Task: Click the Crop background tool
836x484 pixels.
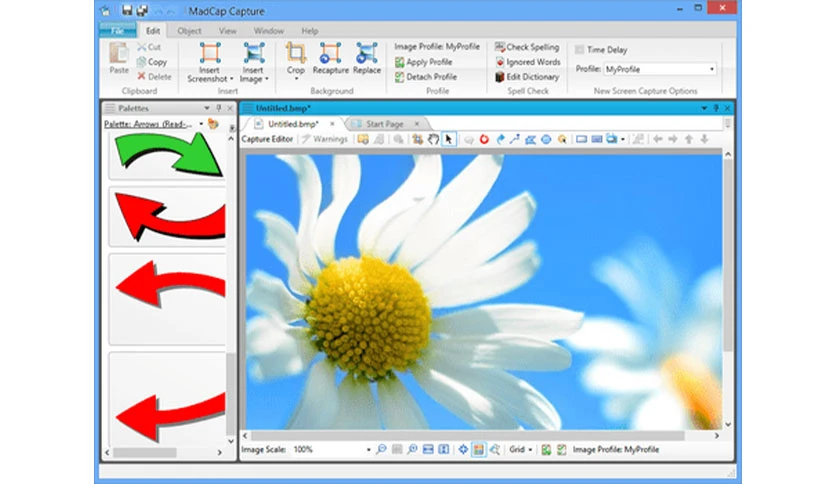Action: point(295,59)
